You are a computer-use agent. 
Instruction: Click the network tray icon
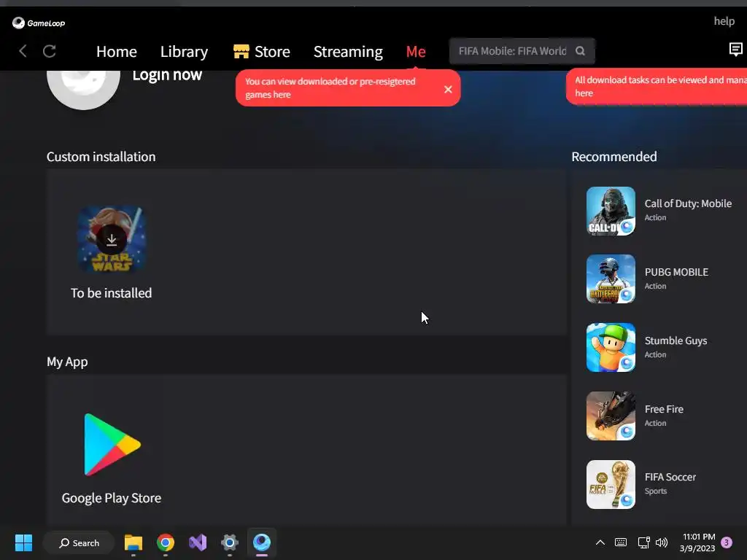tap(643, 542)
